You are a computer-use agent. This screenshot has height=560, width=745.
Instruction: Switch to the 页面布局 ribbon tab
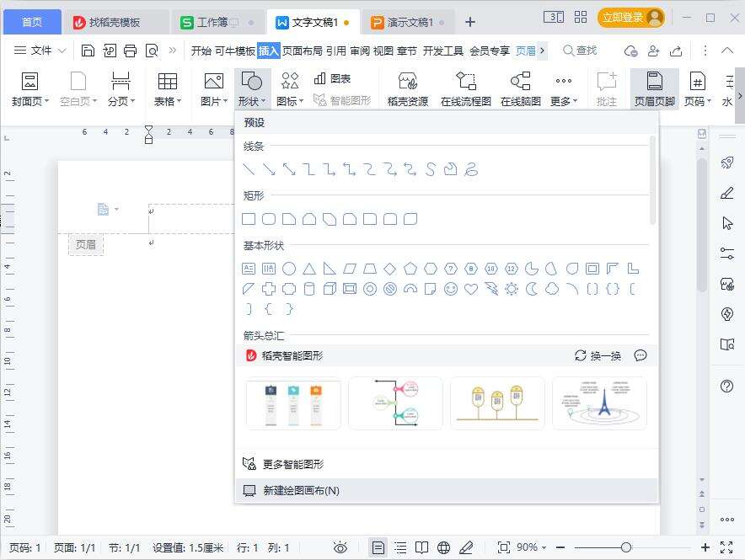pos(303,51)
